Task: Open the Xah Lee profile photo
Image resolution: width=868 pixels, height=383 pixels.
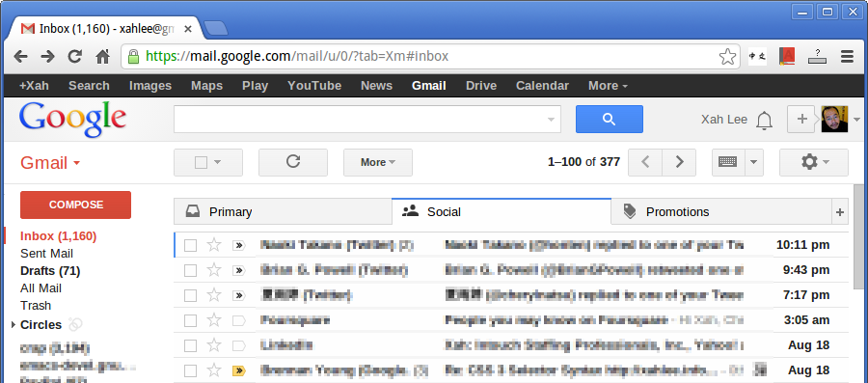Action: 834,119
